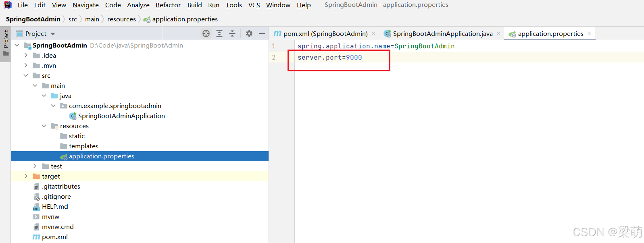The height and width of the screenshot is (243, 644).
Task: Click the Project view window icon in header
Action: [x=19, y=33]
